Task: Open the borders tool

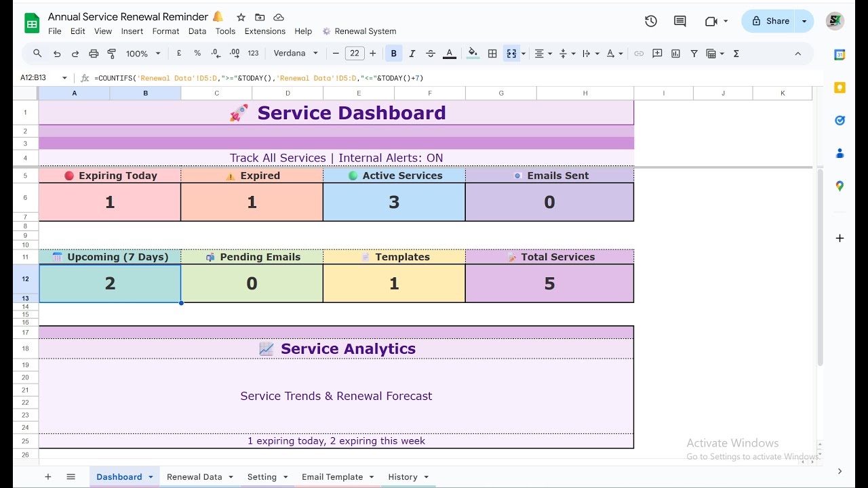Action: coord(492,54)
